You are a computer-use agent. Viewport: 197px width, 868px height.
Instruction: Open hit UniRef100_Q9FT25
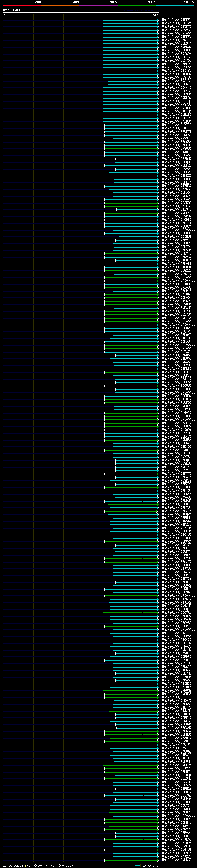point(176,23)
